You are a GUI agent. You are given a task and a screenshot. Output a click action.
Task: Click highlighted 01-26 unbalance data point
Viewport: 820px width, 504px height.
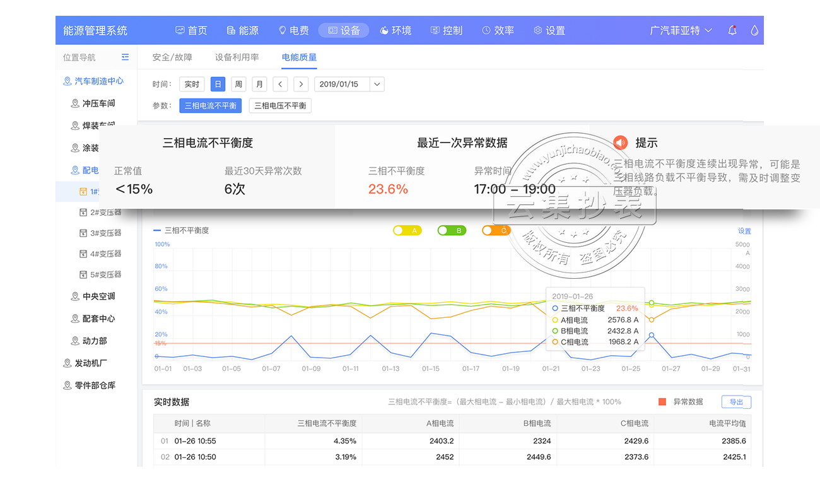point(652,335)
